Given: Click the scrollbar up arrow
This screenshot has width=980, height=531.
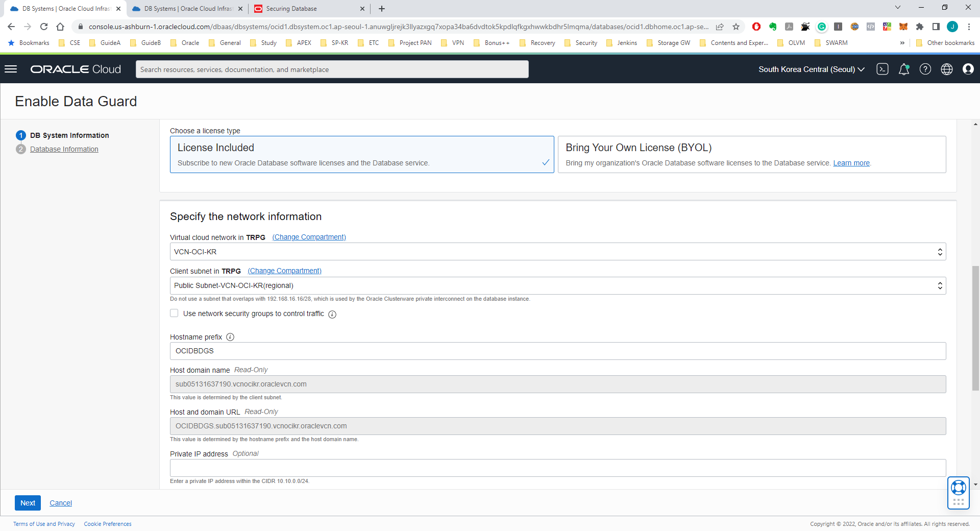Looking at the screenshot, I should 975,124.
